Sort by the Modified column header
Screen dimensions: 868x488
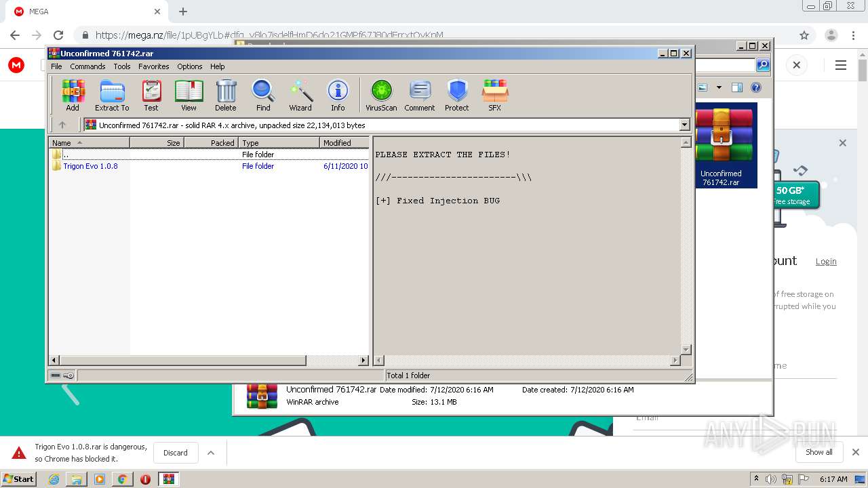(344, 142)
